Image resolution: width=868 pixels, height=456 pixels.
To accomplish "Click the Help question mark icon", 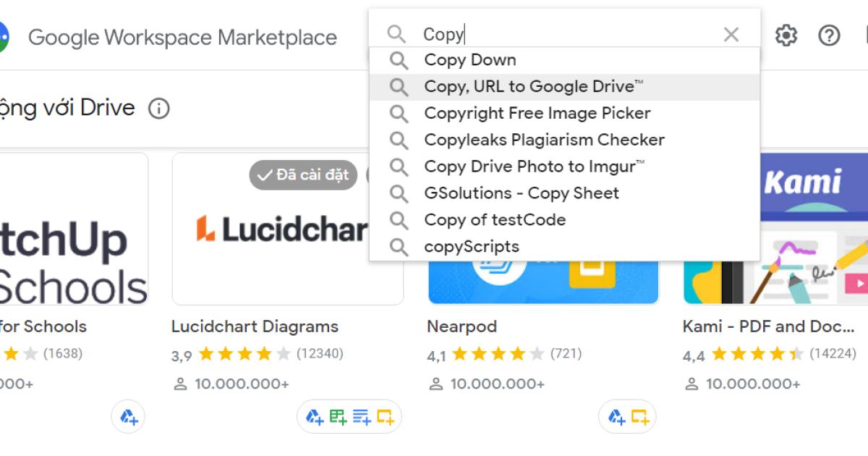I will pyautogui.click(x=829, y=35).
